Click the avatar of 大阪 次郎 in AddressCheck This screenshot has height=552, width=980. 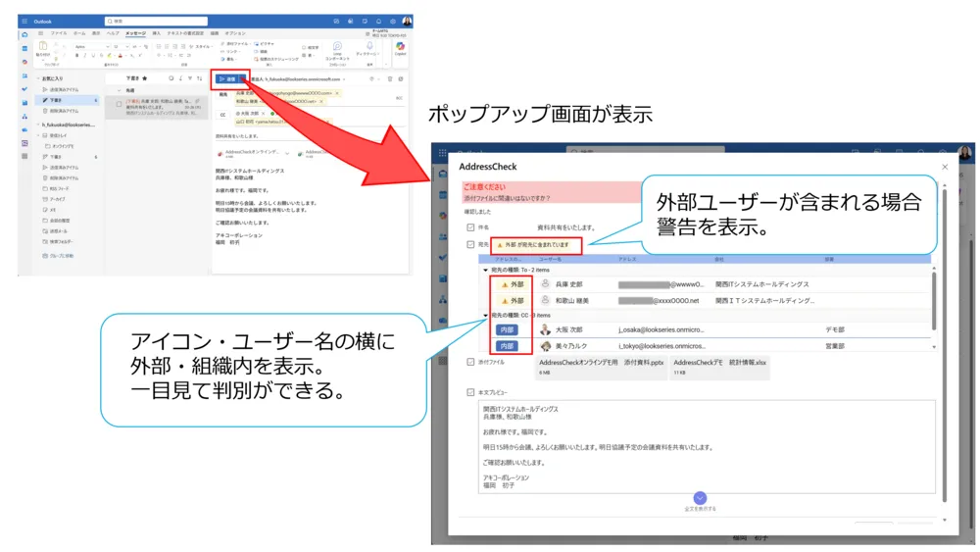(545, 329)
